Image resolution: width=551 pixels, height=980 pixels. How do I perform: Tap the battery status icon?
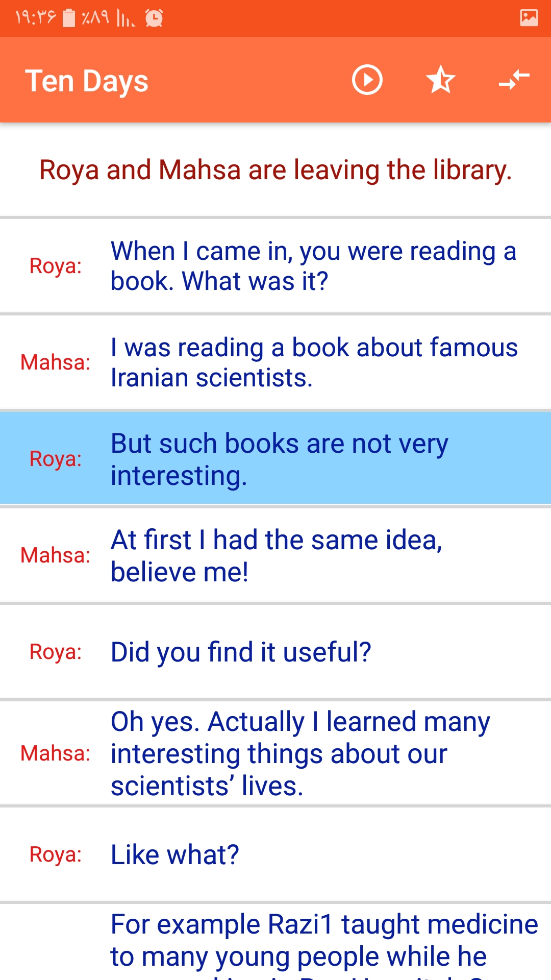(69, 18)
